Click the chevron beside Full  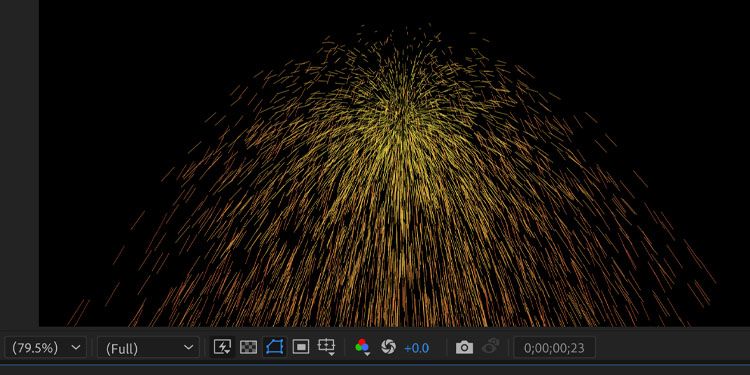click(188, 347)
